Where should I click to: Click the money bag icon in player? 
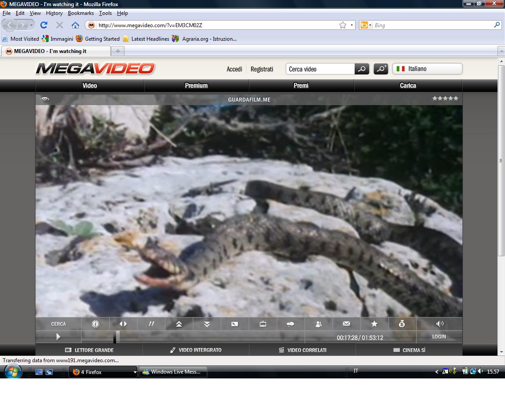click(x=402, y=324)
